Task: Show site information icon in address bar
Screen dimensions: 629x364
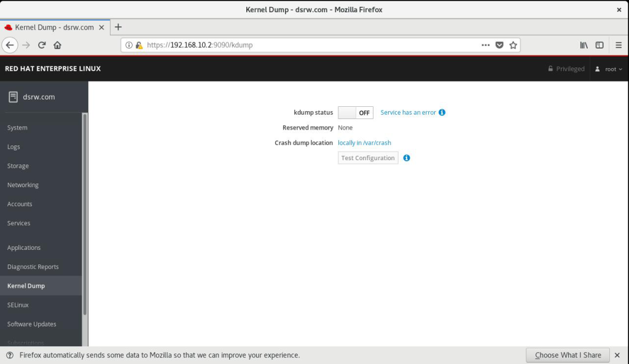Action: coord(129,45)
